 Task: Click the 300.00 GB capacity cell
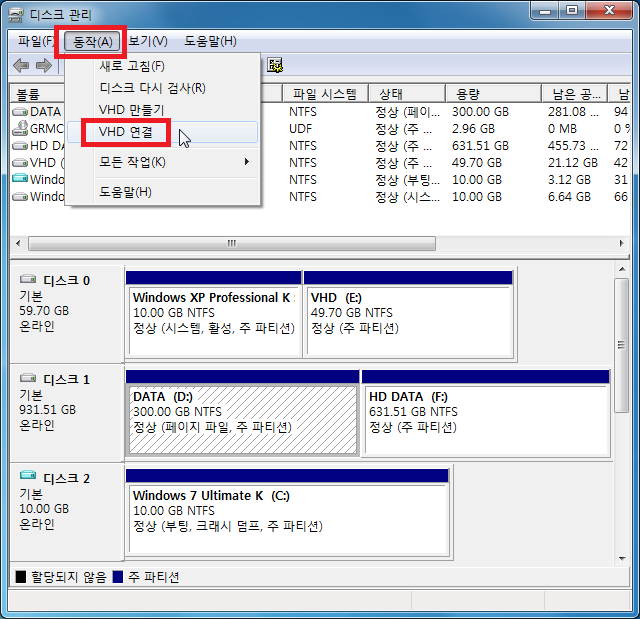click(x=480, y=111)
